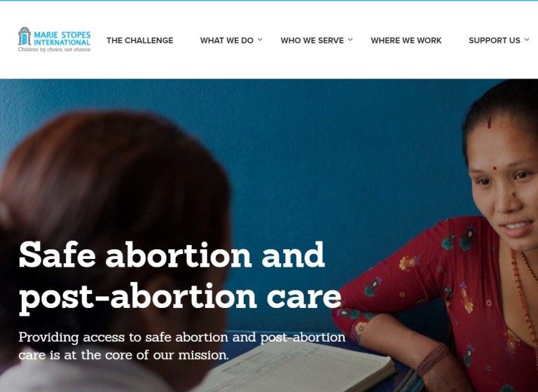Click the thin blue bar atop page

(x=269, y=1)
